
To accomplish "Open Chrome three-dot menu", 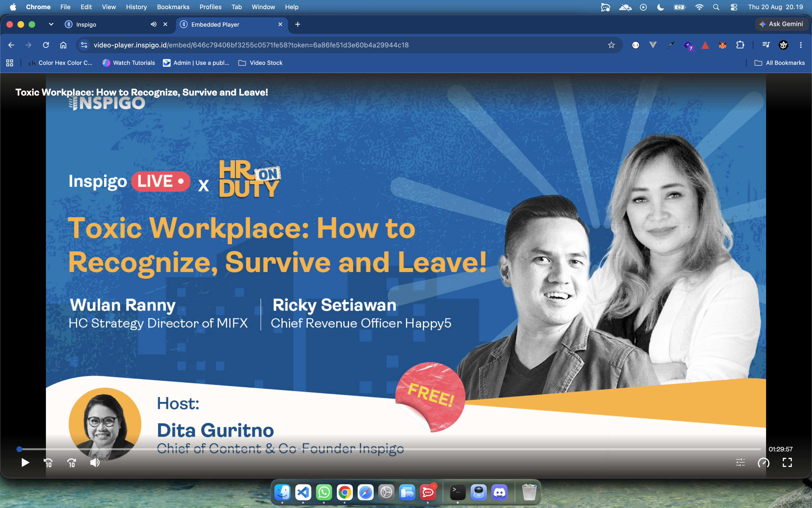I will [x=801, y=45].
